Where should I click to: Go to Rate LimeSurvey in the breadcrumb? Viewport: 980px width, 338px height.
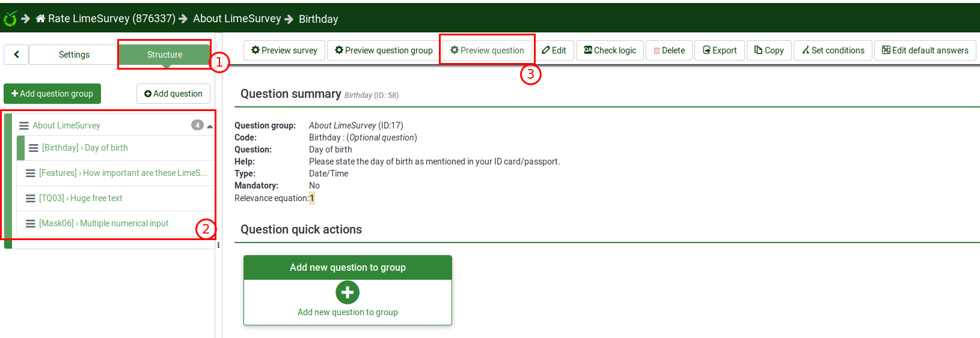111,19
